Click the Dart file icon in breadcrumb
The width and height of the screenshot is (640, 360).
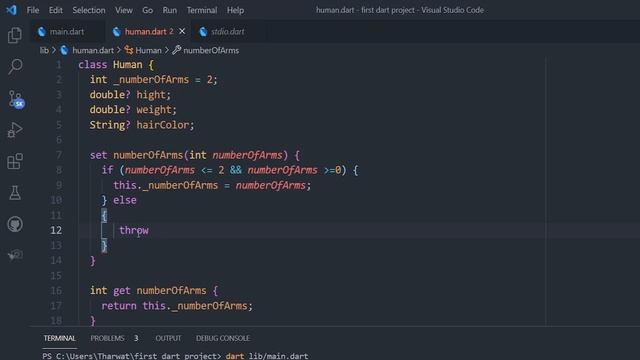pos(64,50)
